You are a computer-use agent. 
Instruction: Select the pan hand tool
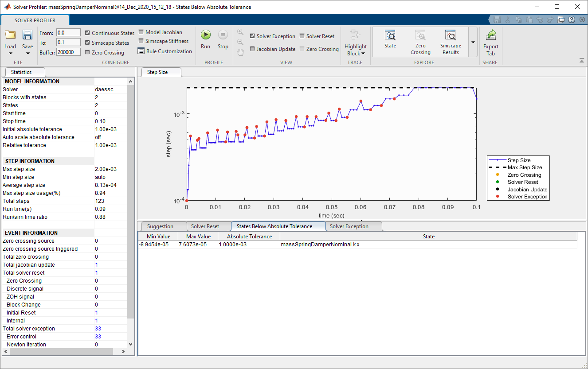pyautogui.click(x=240, y=53)
